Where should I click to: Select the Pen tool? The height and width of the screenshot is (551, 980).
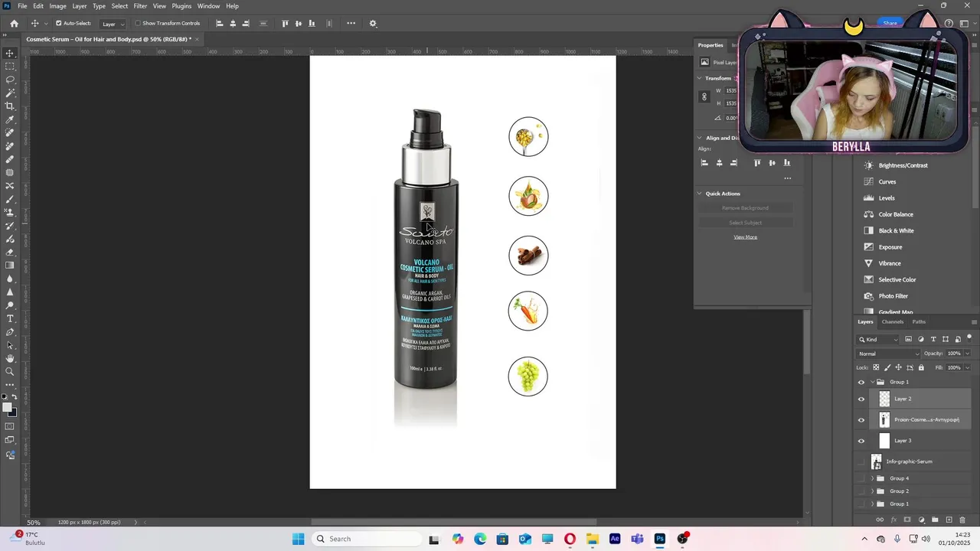coord(10,331)
